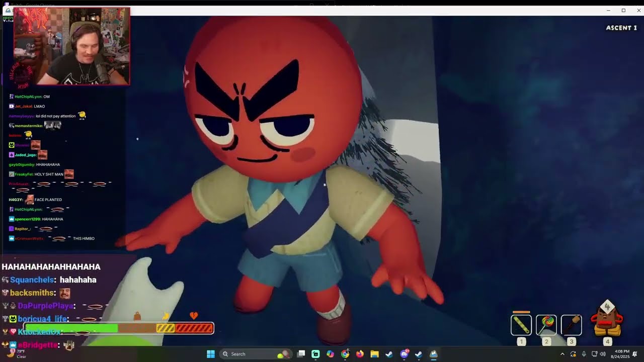The width and height of the screenshot is (644, 362).
Task: Open the Windows Start menu
Action: coord(211,354)
